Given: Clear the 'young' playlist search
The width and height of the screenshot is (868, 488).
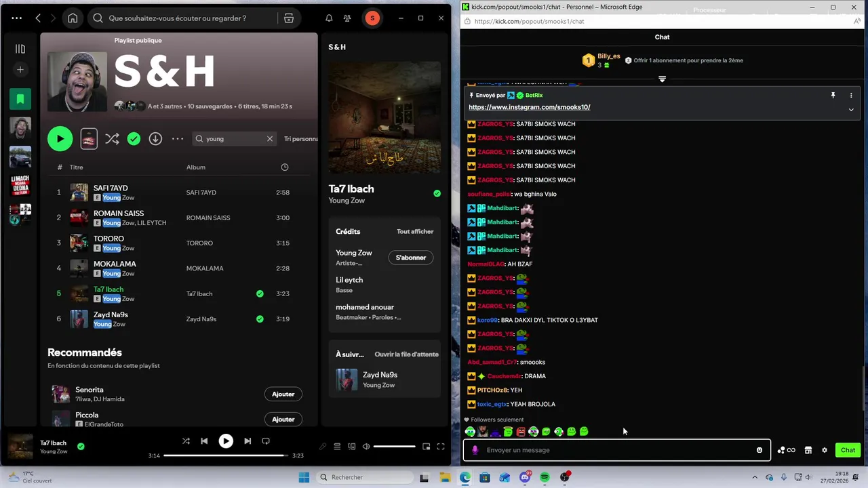Looking at the screenshot, I should click(270, 139).
